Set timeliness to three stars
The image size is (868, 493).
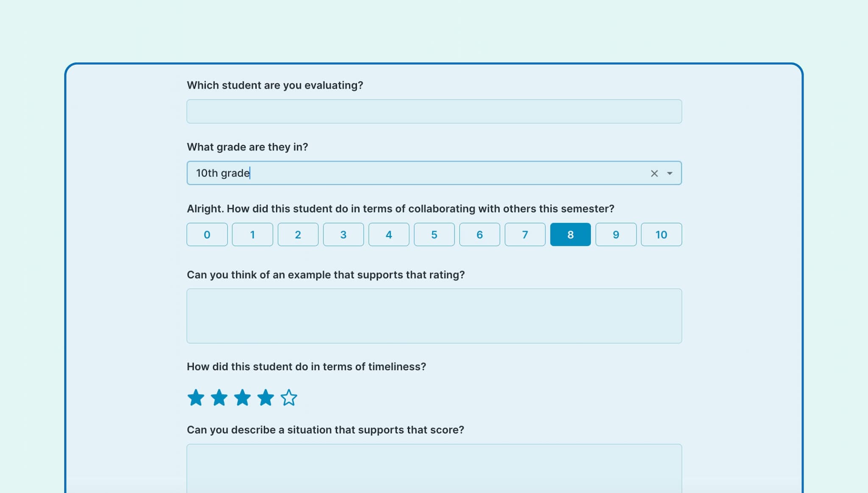[x=242, y=398]
